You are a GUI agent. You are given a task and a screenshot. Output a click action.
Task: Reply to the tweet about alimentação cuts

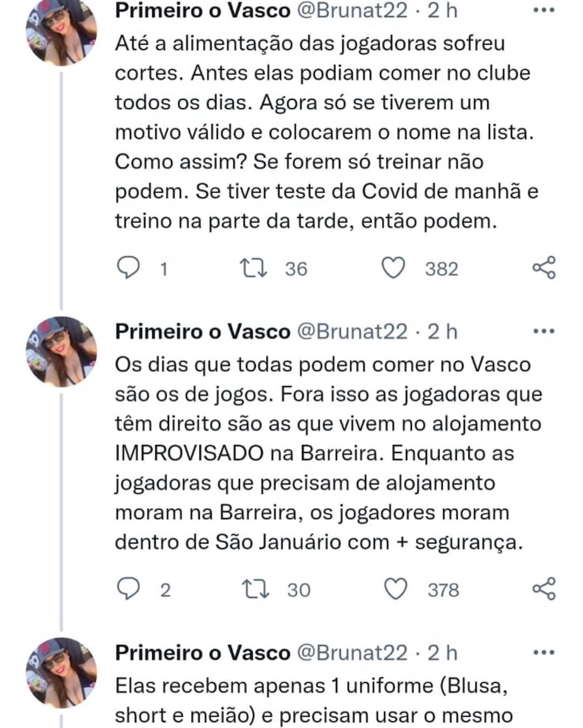128,268
